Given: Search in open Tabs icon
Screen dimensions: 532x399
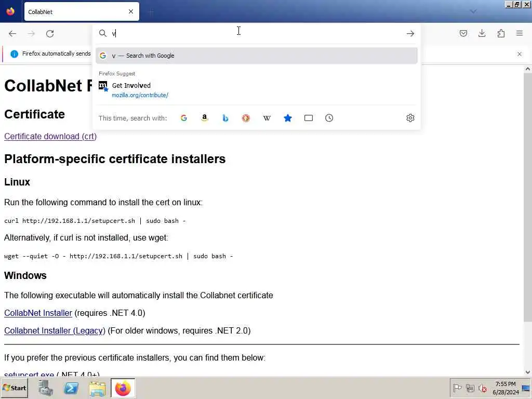Looking at the screenshot, I should pos(309,118).
